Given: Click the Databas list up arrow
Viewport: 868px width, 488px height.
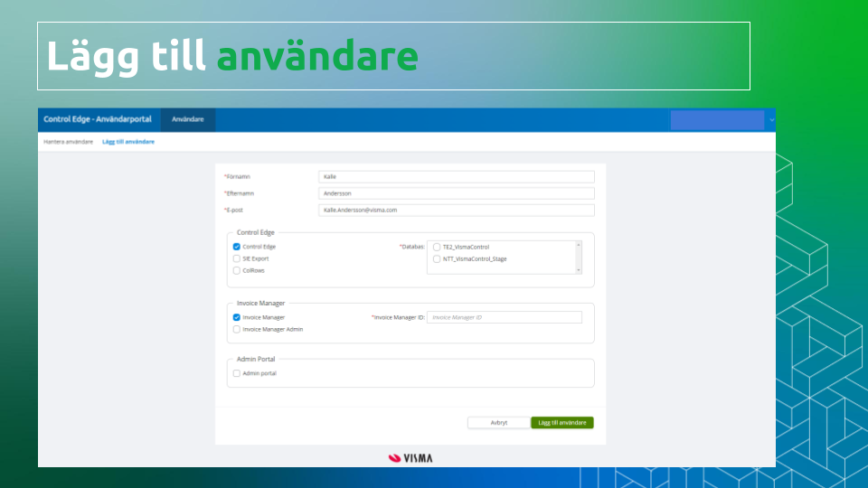Looking at the screenshot, I should click(x=579, y=245).
